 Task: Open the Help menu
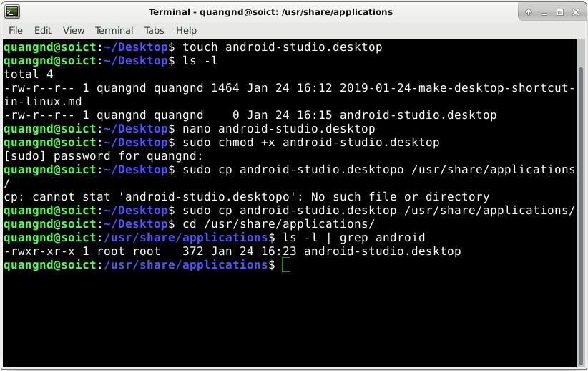(186, 30)
